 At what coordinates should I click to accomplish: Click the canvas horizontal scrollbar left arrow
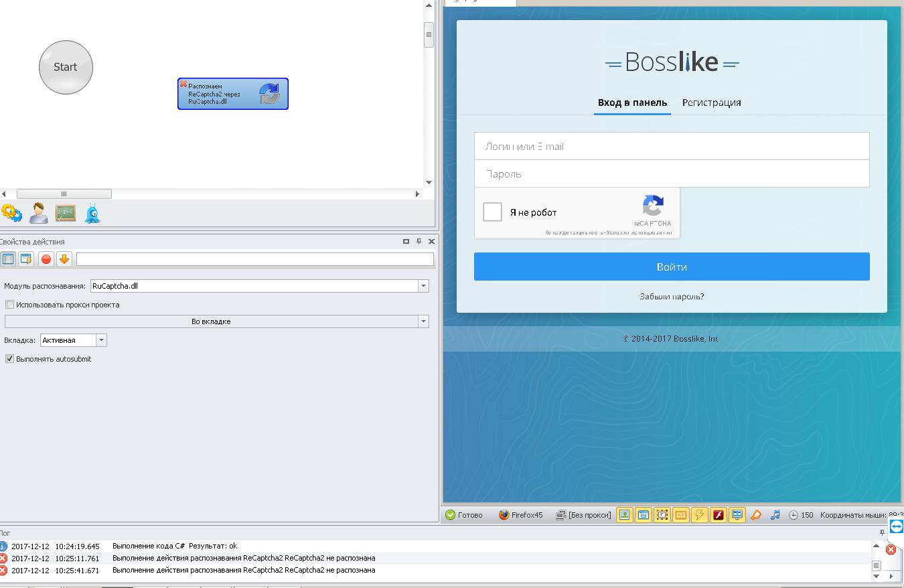point(4,194)
